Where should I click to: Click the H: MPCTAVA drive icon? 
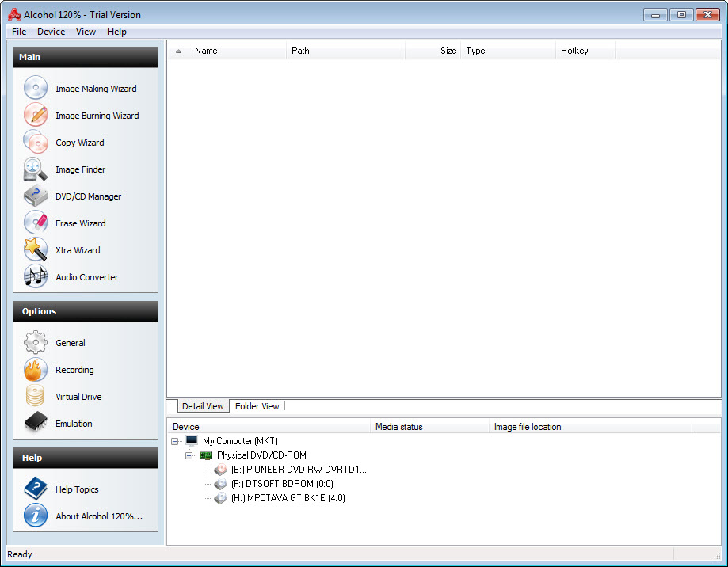tap(220, 498)
